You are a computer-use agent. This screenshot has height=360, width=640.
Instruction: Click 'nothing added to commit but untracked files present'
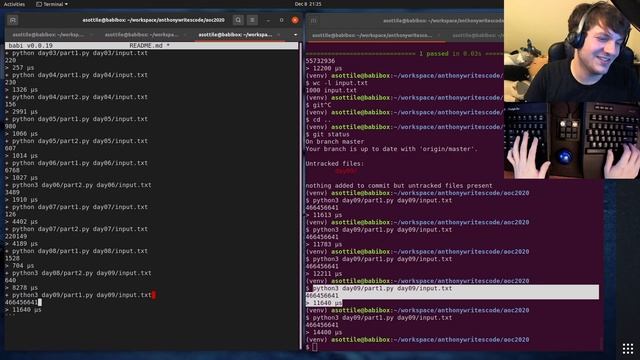coord(399,186)
